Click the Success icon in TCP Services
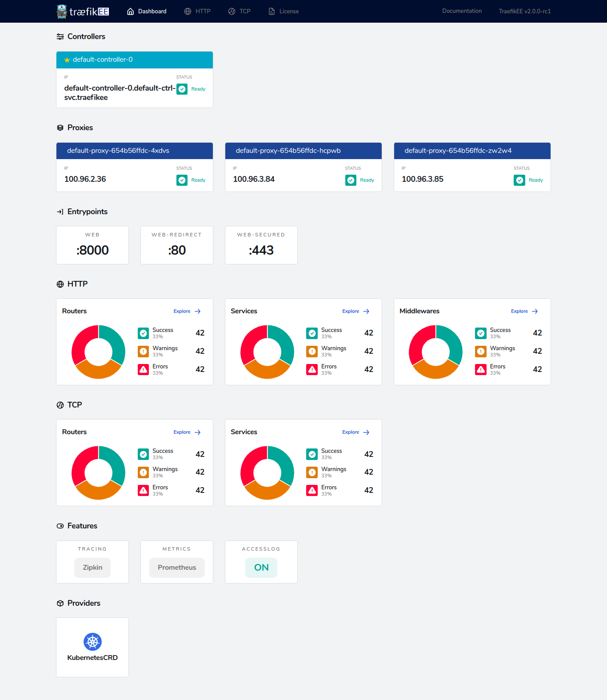The image size is (607, 700). [x=312, y=454]
